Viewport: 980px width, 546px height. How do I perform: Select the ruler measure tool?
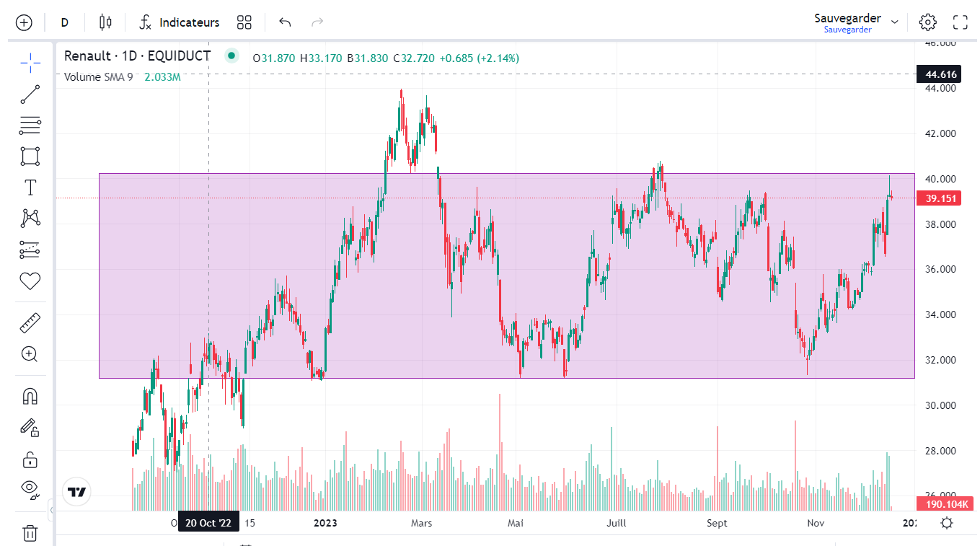pyautogui.click(x=30, y=322)
